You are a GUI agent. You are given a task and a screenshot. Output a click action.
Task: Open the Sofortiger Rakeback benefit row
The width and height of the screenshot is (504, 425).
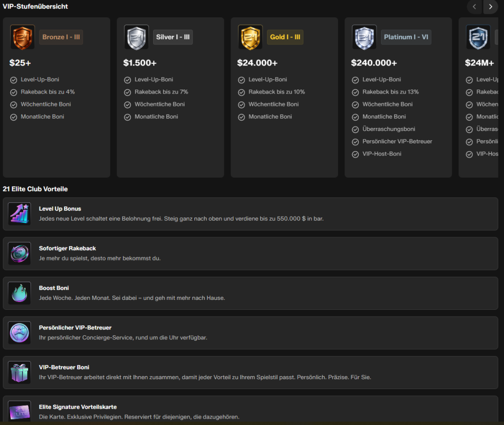tap(251, 254)
